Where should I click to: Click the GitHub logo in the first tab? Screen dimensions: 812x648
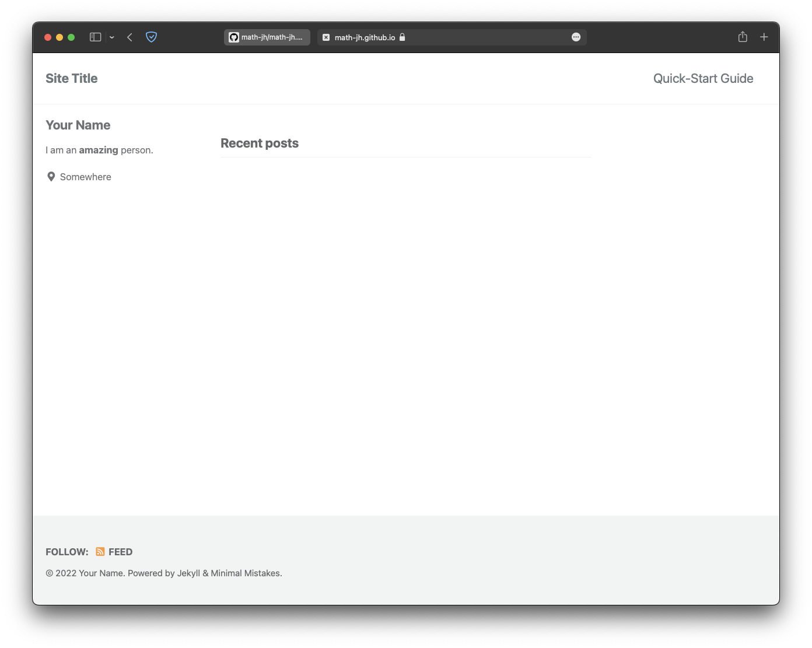click(x=234, y=37)
